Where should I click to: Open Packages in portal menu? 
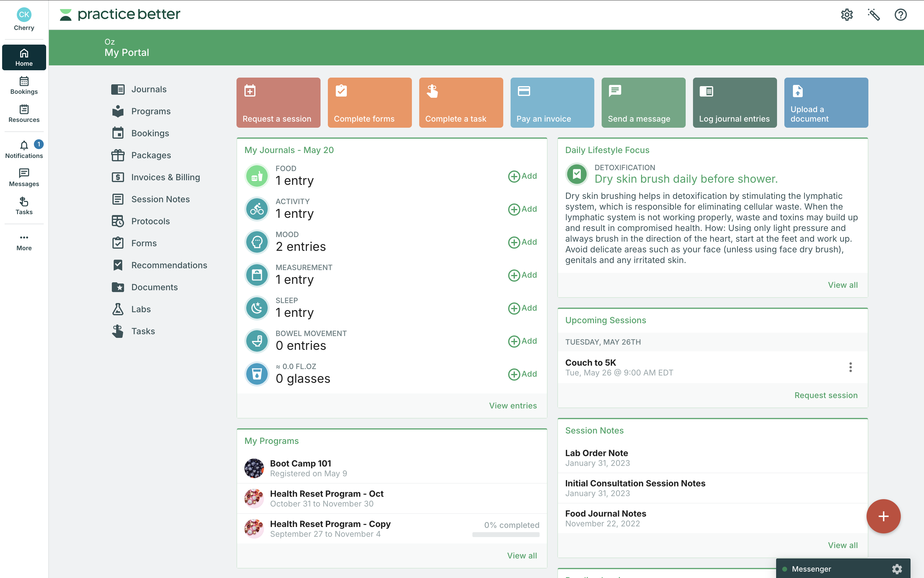[141, 155]
